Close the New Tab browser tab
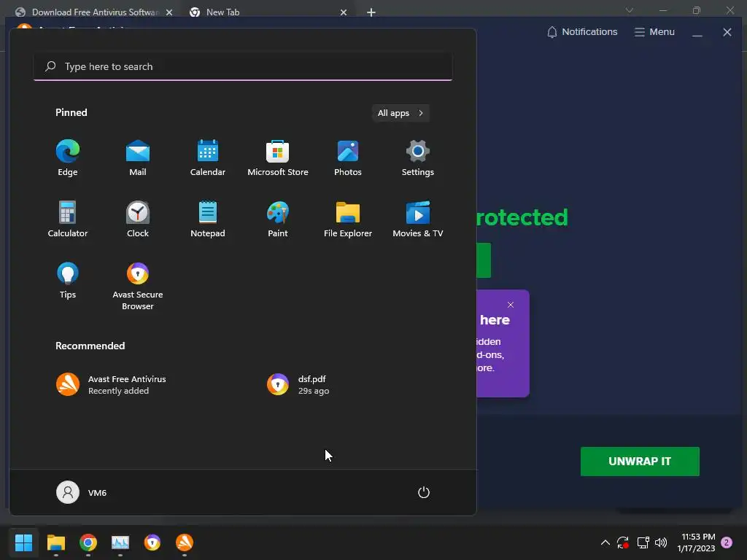 [x=344, y=12]
